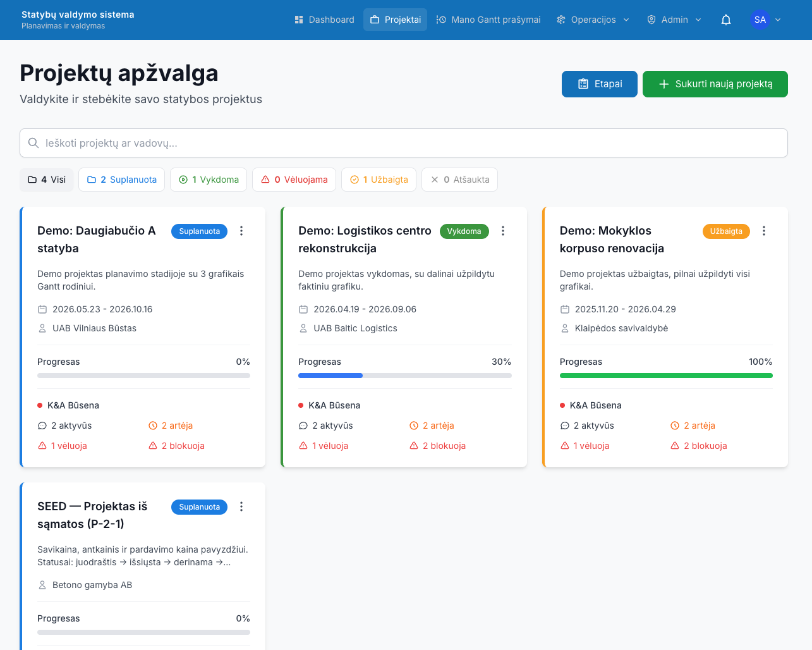Open the Admin menu
Viewport: 812px width, 650px height.
(674, 20)
